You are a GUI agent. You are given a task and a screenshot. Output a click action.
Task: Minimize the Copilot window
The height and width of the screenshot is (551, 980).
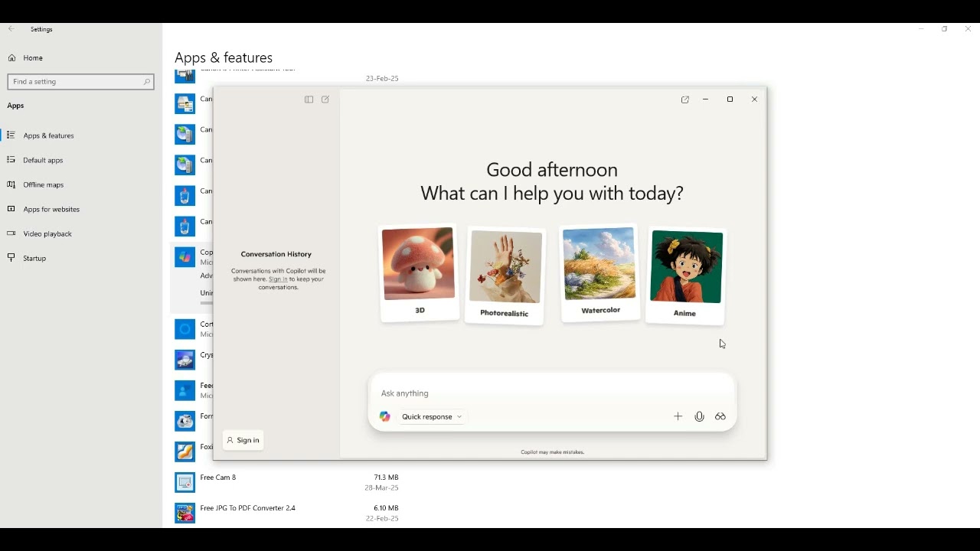(x=706, y=99)
